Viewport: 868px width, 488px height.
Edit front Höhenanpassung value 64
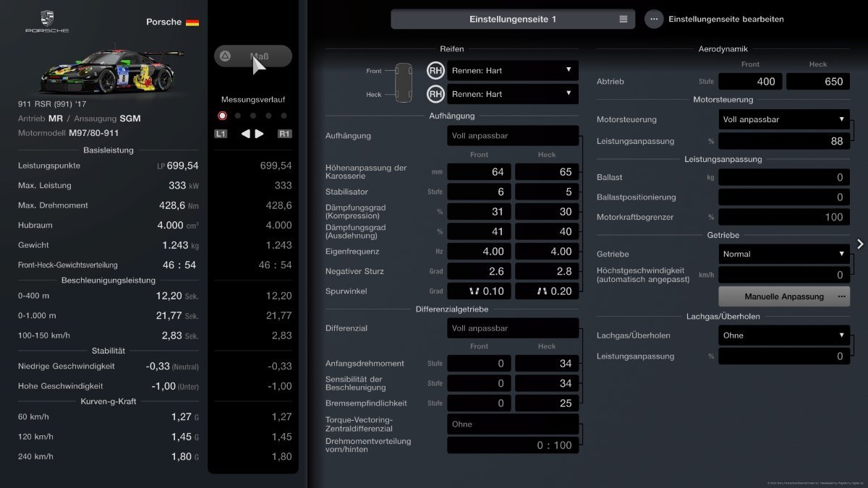tap(479, 172)
